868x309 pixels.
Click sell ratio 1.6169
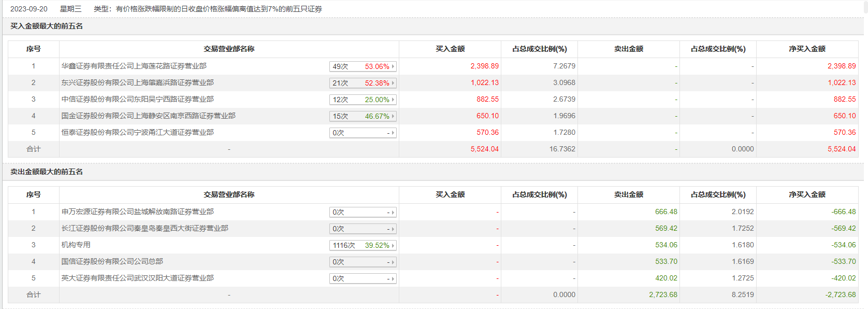coord(743,261)
